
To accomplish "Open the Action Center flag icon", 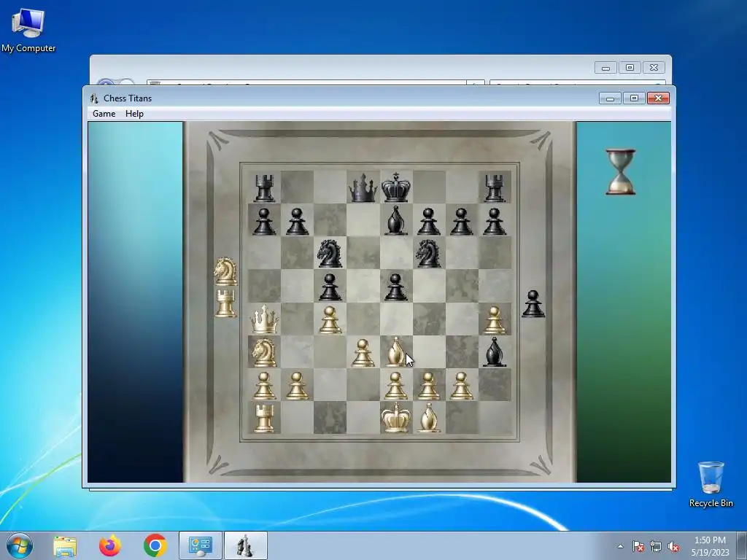I will [638, 546].
